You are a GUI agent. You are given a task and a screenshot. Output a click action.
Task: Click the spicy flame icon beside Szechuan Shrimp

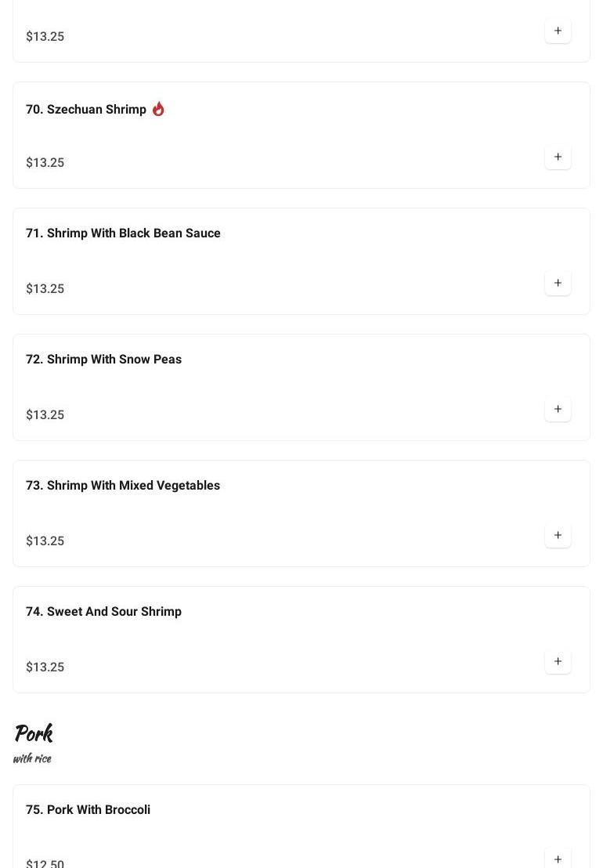[x=158, y=109]
